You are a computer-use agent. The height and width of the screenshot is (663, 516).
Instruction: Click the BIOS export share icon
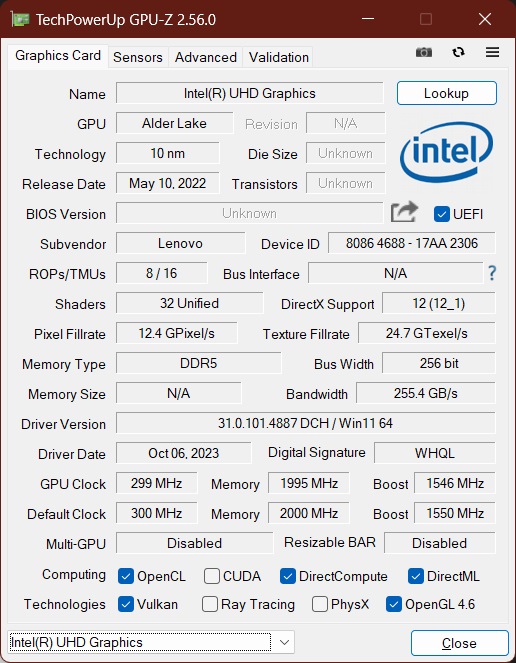pos(404,212)
